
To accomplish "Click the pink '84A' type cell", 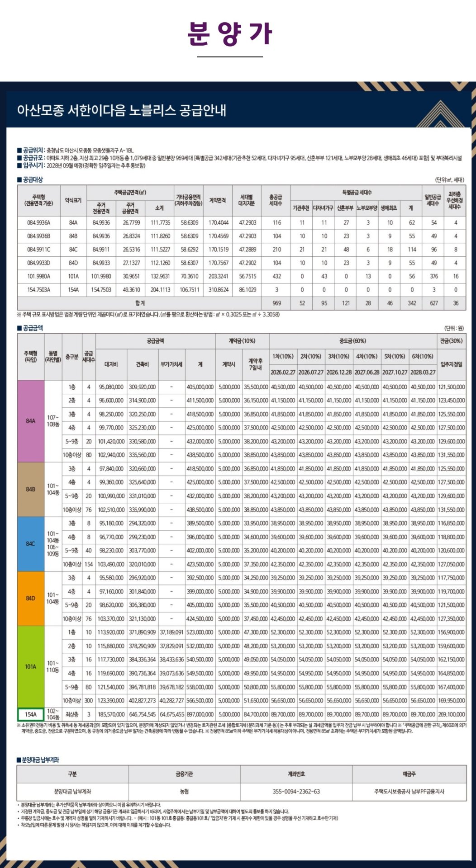I will 31,421.
